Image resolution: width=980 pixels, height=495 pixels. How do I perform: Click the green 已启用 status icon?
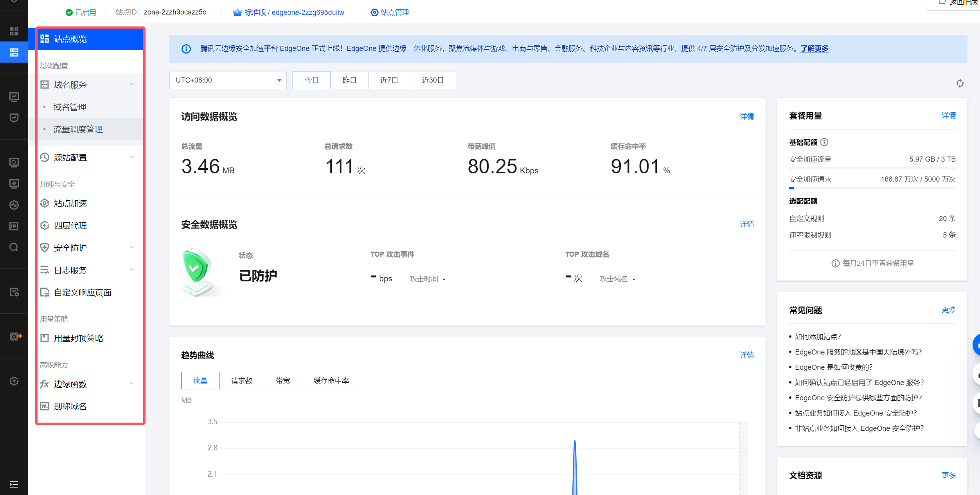[69, 13]
